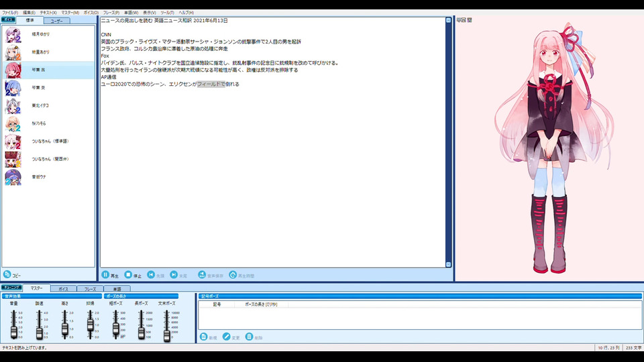Click the line starting '大量処刑を行った'
The height and width of the screenshot is (362, 644).
(x=200, y=70)
